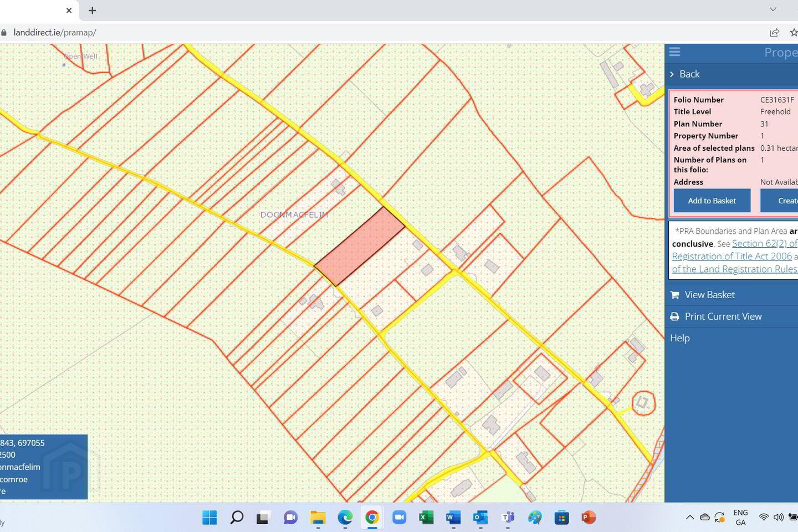Open Task View from the taskbar

click(x=263, y=518)
